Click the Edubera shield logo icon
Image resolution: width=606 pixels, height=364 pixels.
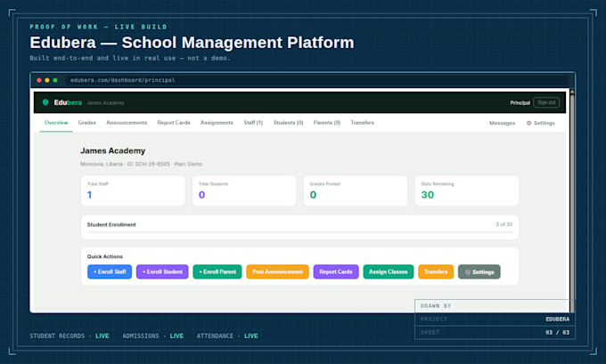[x=45, y=102]
